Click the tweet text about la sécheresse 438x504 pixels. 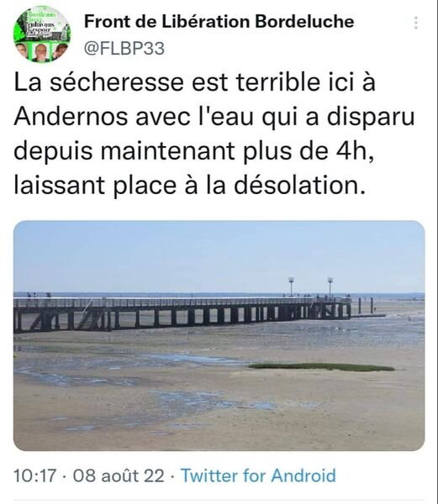click(x=214, y=134)
